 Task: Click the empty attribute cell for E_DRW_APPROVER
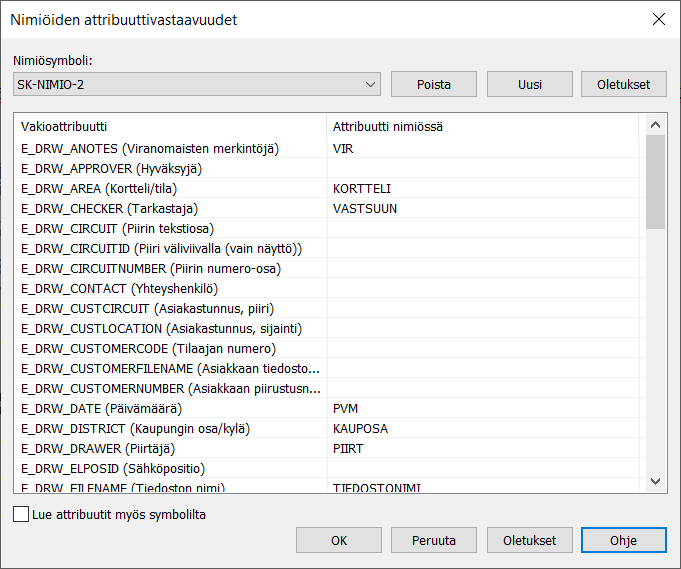(x=480, y=168)
